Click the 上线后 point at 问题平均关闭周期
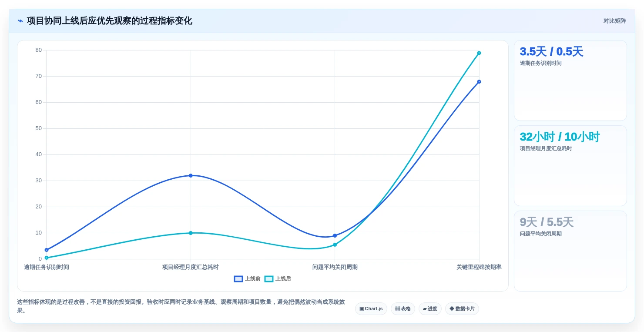This screenshot has width=644, height=332. pos(335,245)
